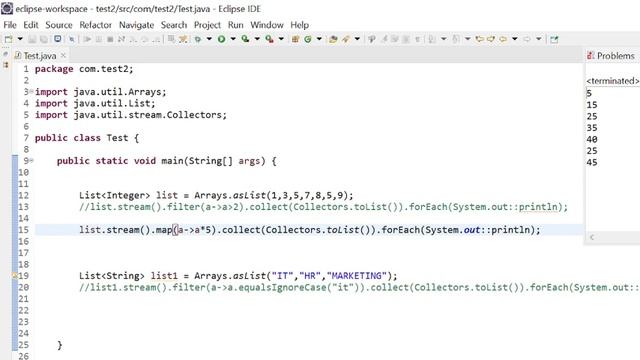Viewport: 640px width, 360px height.
Task: Click the Forward navigation arrow icon
Action: [527, 39]
